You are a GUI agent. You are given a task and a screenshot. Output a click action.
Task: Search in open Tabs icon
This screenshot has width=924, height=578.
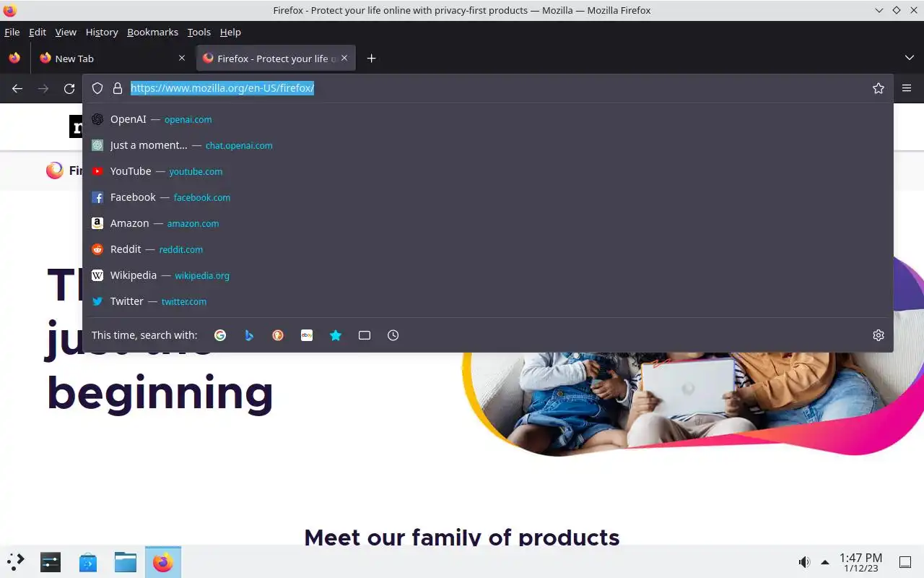click(x=365, y=335)
